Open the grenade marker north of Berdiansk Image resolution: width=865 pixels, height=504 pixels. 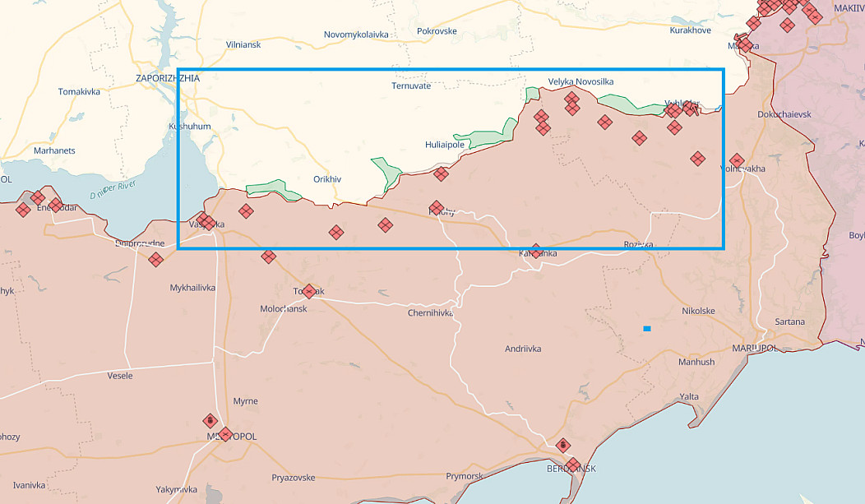tap(563, 446)
